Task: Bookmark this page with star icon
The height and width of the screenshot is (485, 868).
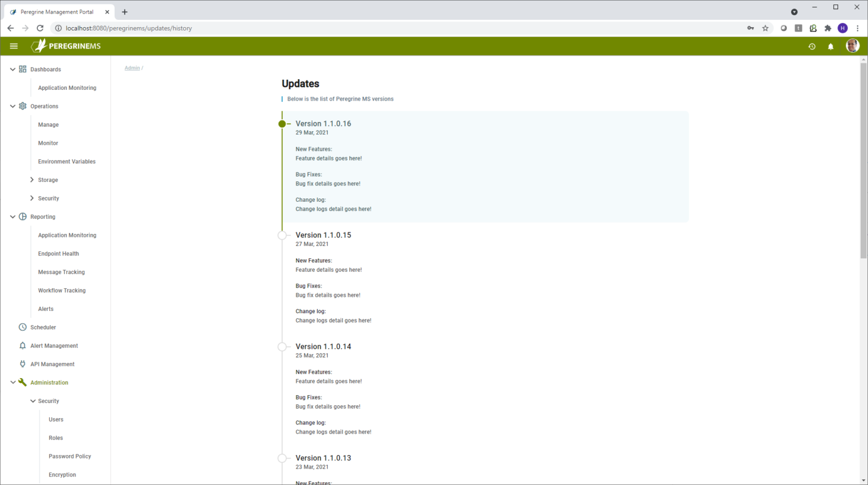Action: [765, 28]
